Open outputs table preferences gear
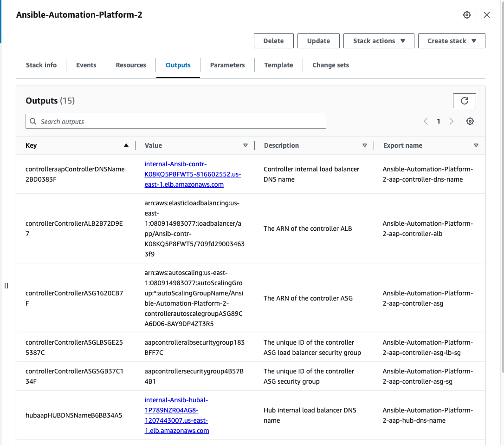The height and width of the screenshot is (445, 504). (x=470, y=121)
